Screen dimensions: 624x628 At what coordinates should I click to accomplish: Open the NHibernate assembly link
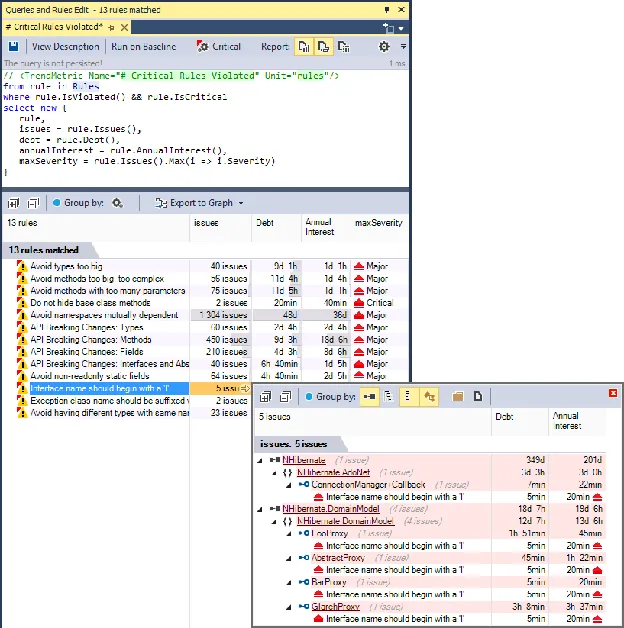[304, 460]
